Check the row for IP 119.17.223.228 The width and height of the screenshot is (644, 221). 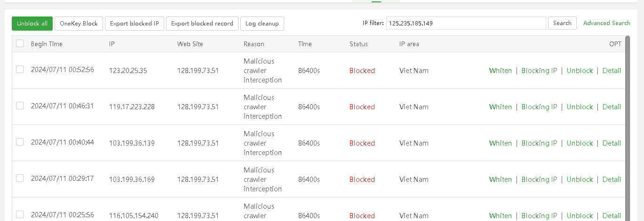(x=20, y=106)
